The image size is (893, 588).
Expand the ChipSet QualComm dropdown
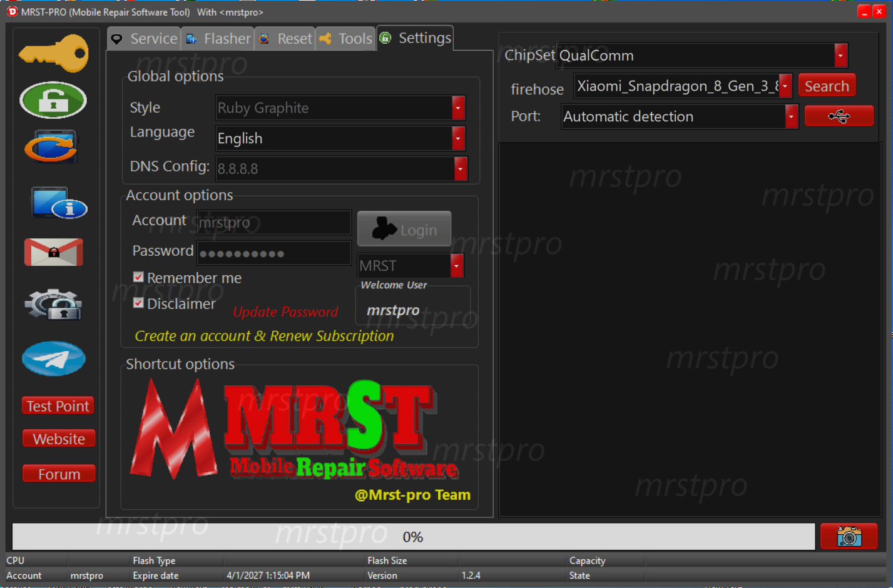tap(841, 56)
